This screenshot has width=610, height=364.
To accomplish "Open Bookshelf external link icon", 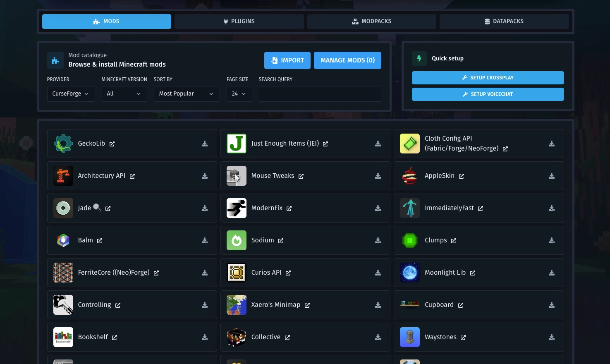I will (x=115, y=338).
